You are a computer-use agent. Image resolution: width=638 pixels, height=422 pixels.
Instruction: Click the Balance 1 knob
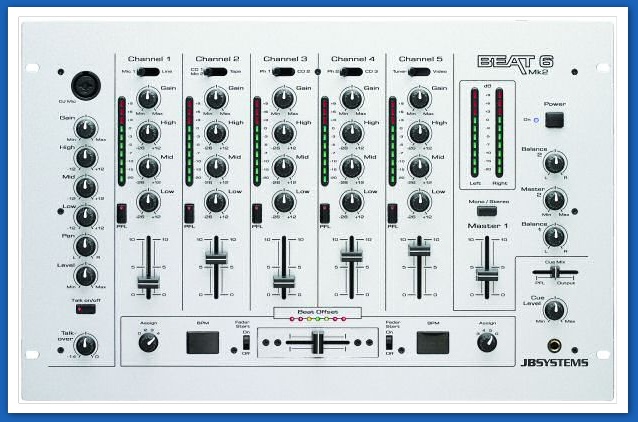click(x=555, y=237)
